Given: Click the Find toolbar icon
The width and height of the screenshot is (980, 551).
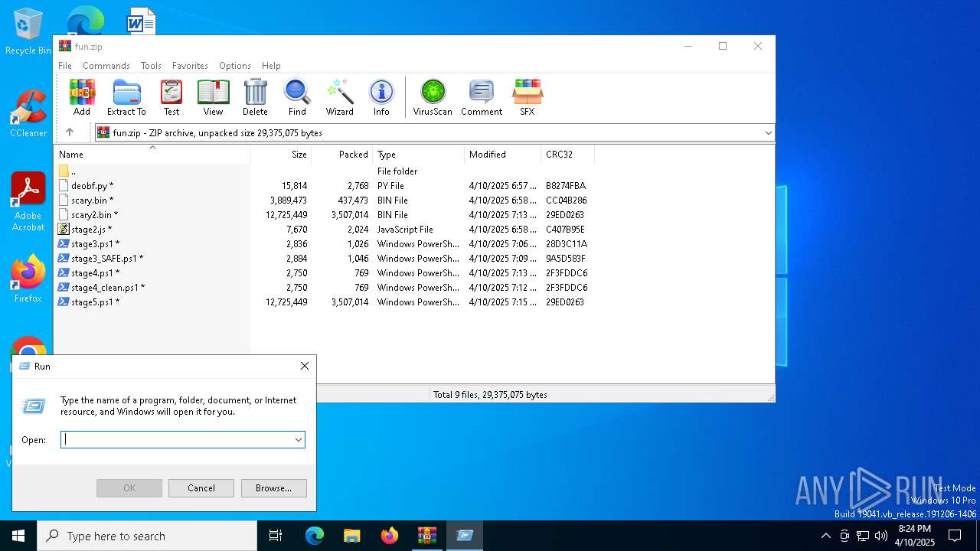Looking at the screenshot, I should 297,97.
